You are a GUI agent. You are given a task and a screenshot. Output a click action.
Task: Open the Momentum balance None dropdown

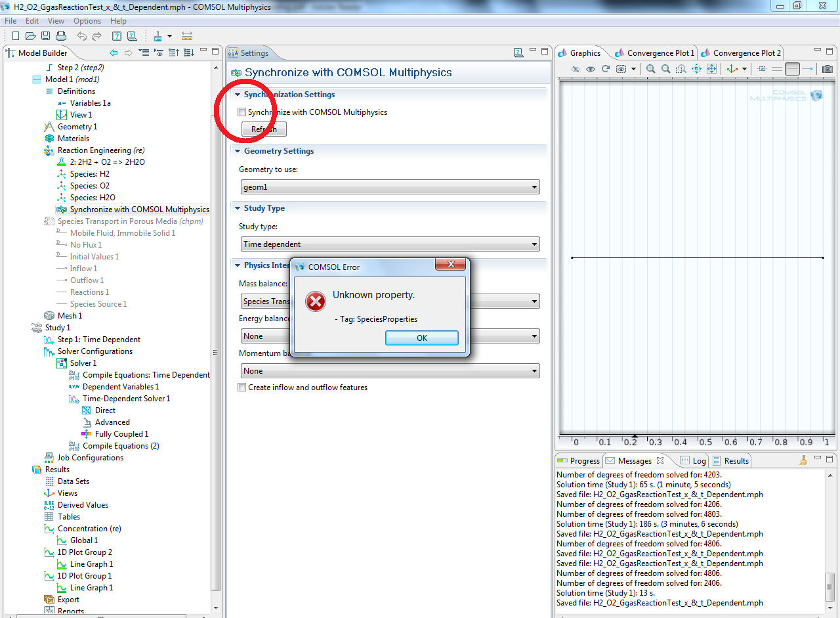point(390,371)
